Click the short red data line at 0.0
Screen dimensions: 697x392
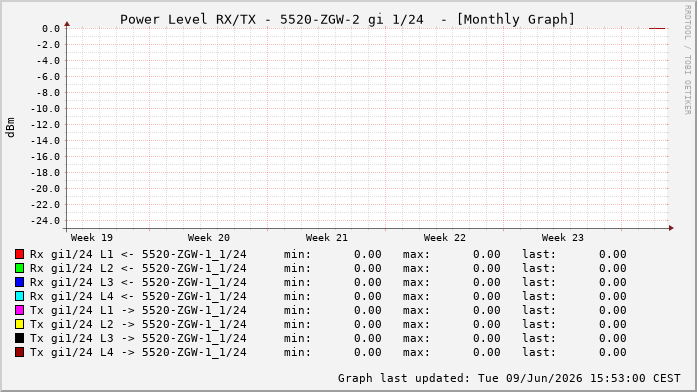tap(657, 28)
